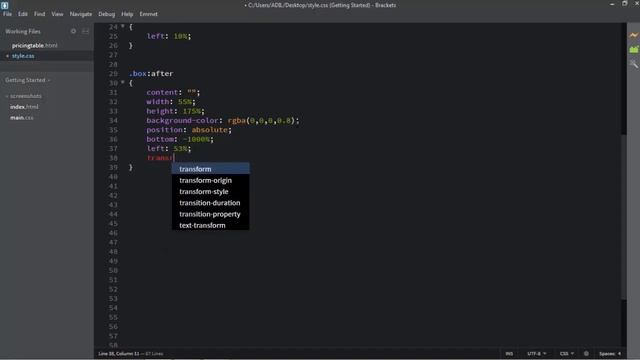Viewport: 640px width, 360px height.
Task: Select style.css in Working Files
Action: click(23, 56)
